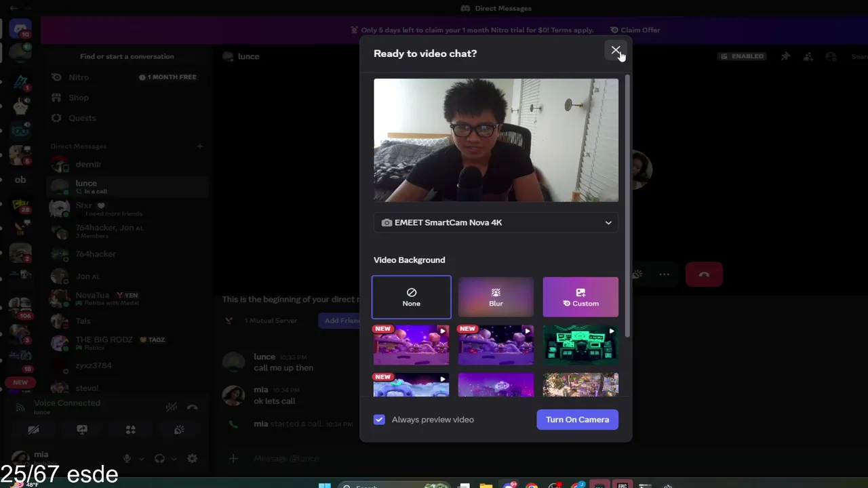This screenshot has height=488, width=868.
Task: Disconnect call icon beside Voice Connected
Action: [193, 407]
